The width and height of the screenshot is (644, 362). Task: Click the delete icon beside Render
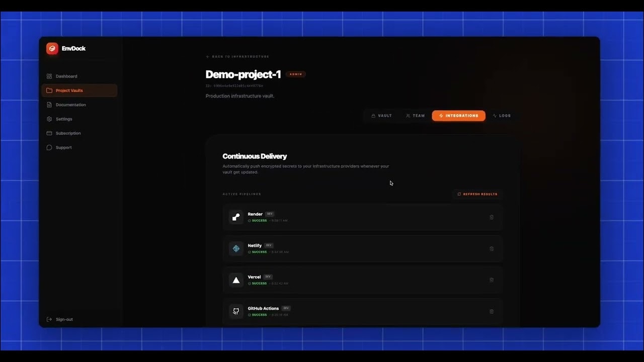(x=492, y=217)
